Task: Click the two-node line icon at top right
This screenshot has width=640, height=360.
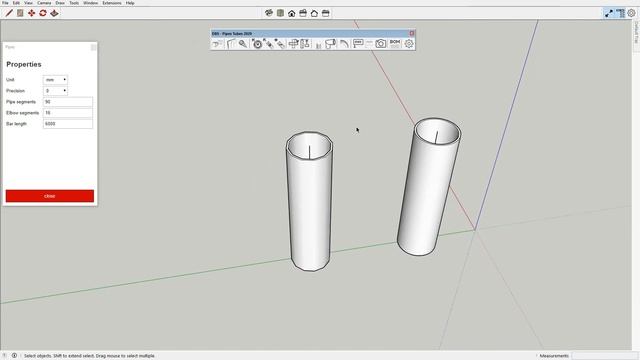Action: tap(609, 13)
